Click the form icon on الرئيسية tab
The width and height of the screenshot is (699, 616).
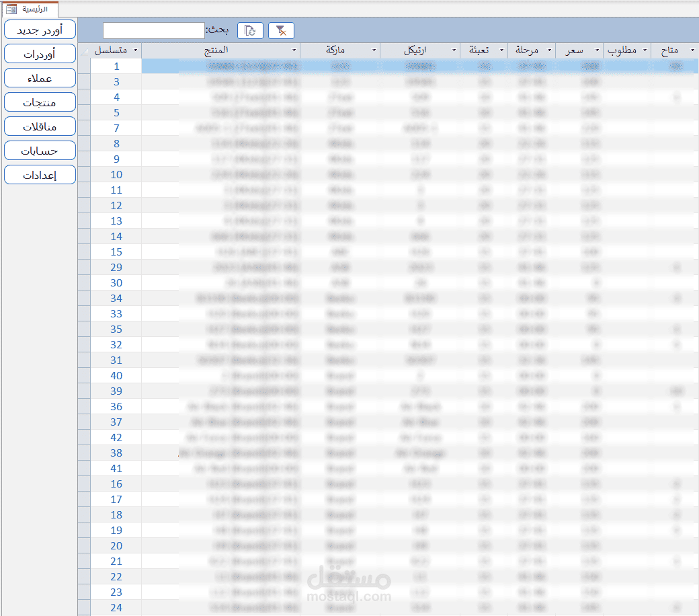[11, 9]
